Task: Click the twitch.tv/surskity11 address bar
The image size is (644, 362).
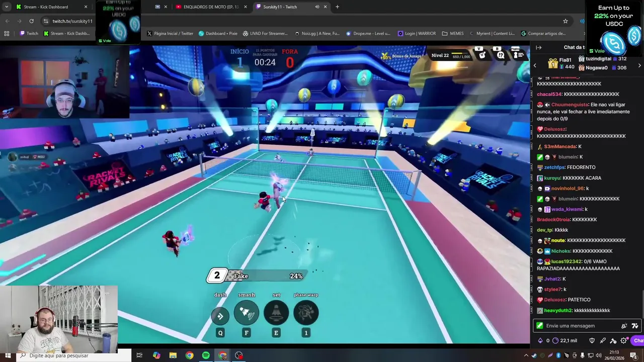Action: pyautogui.click(x=72, y=21)
